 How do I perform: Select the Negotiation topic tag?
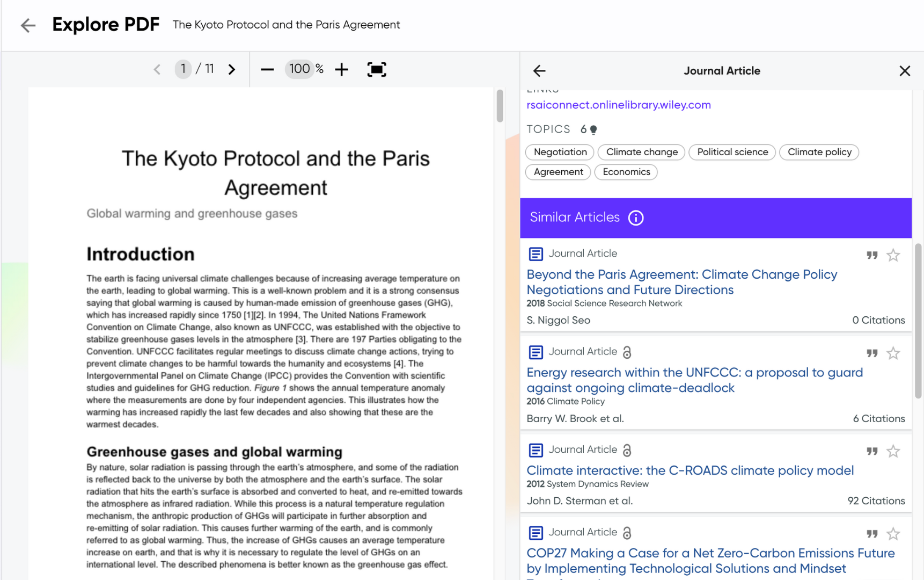(x=560, y=153)
